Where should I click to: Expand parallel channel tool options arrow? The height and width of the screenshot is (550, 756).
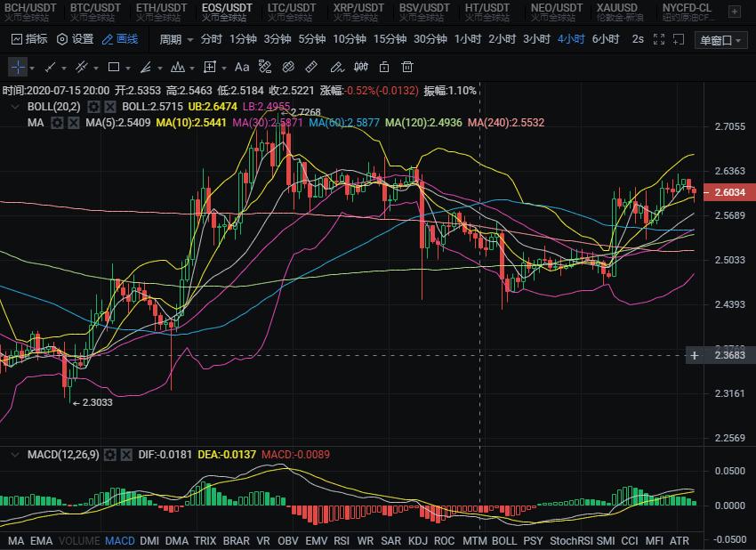[96, 69]
